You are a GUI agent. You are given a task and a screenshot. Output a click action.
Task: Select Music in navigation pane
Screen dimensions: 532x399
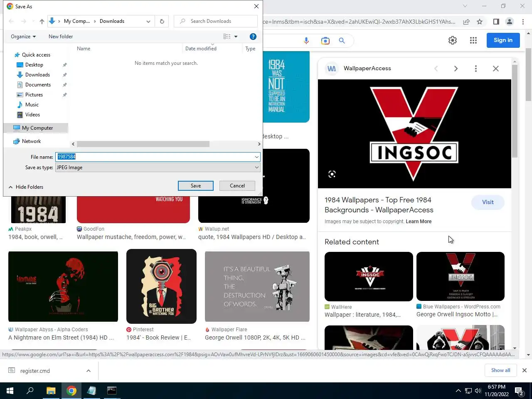(x=28, y=105)
